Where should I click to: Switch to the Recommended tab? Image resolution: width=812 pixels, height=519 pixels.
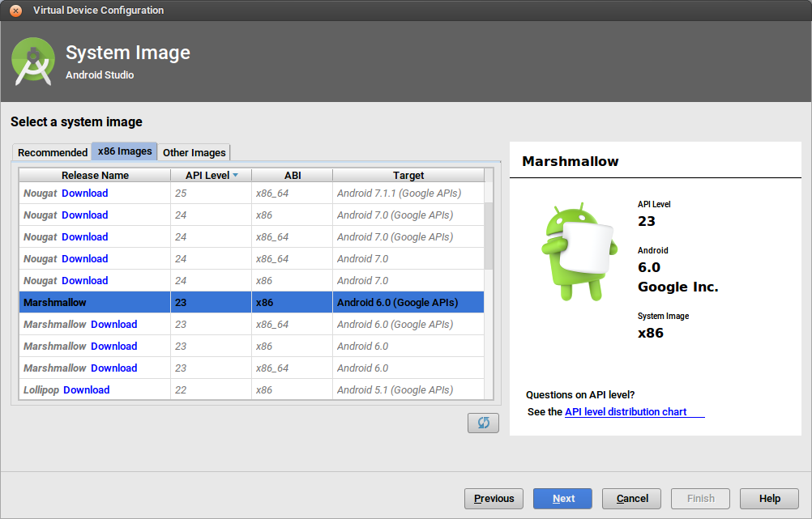pyautogui.click(x=51, y=151)
